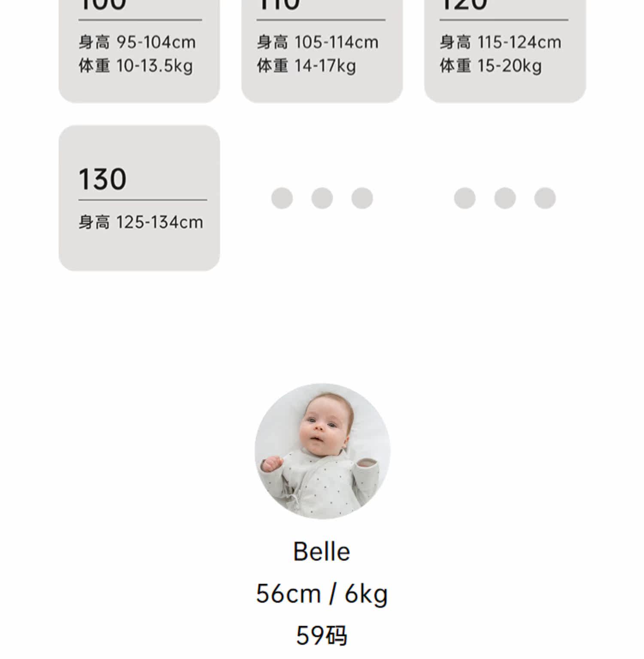Click the 56cm / 6kg measurement text

[x=322, y=594]
